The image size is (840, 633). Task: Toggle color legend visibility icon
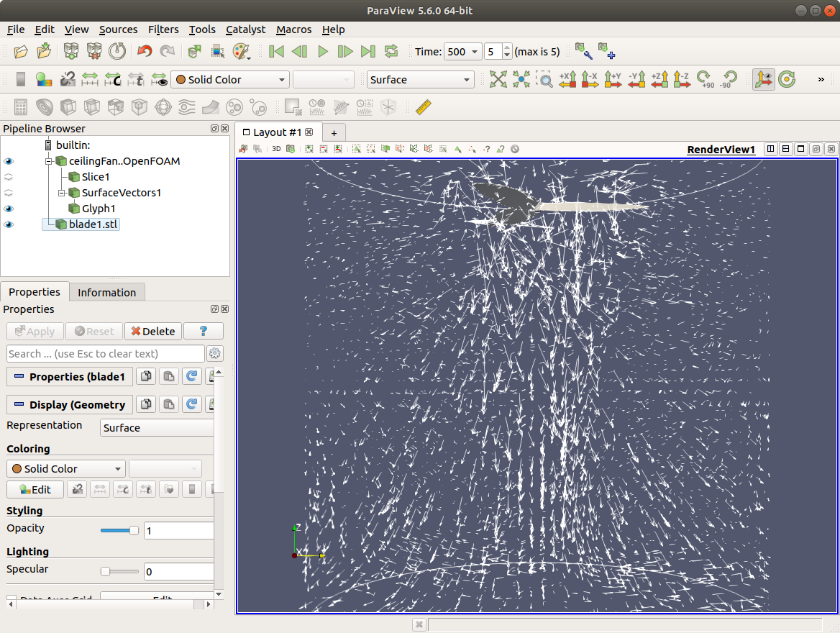tap(21, 79)
